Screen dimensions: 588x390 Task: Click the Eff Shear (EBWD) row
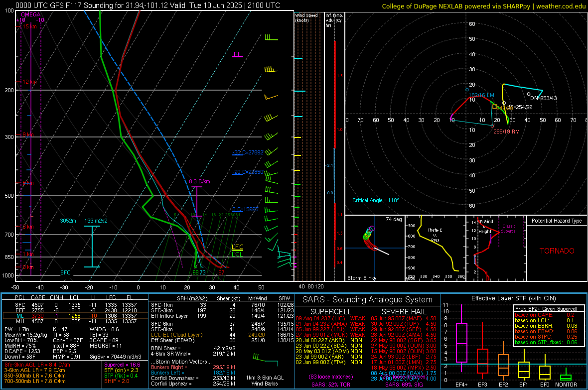(x=222, y=341)
